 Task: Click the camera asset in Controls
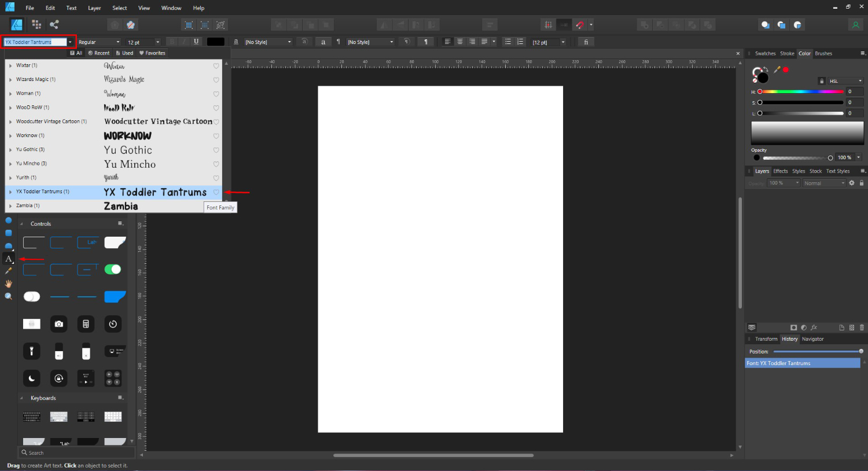click(58, 324)
